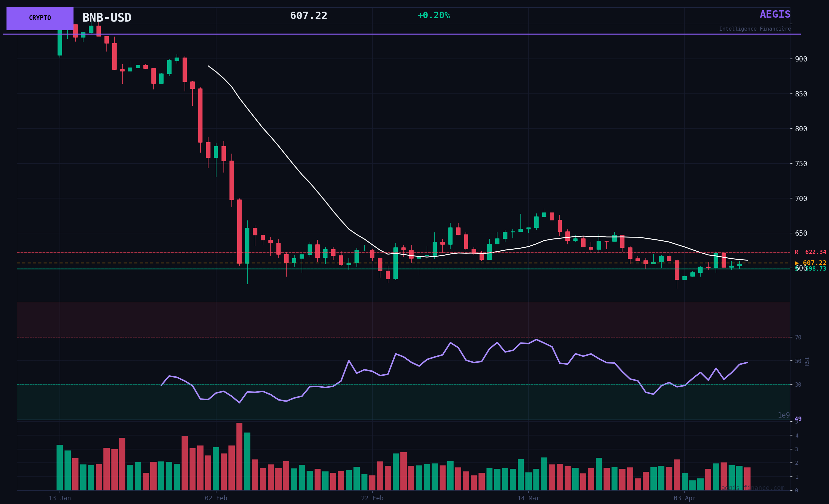Click the BNB-USD ticker title
The width and height of the screenshot is (829, 504).
(107, 18)
